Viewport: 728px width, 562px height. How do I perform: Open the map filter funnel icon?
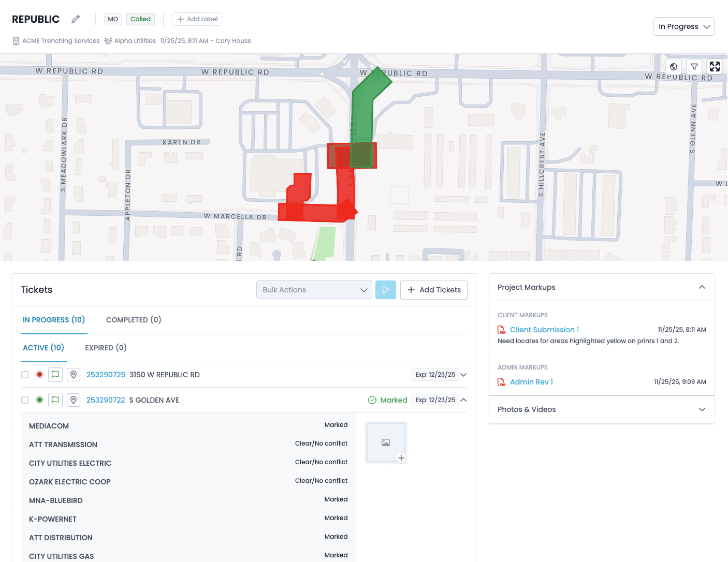(x=694, y=67)
